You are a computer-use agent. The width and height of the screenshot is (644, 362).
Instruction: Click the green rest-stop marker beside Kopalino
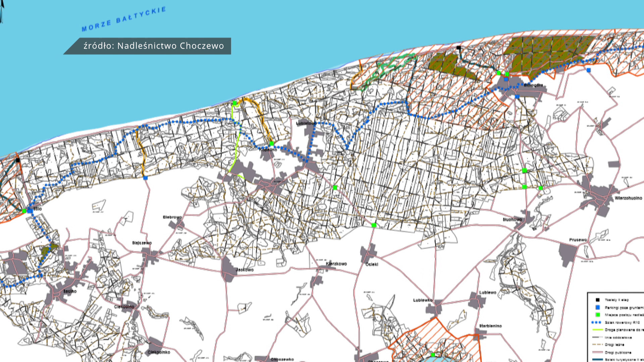(272, 144)
